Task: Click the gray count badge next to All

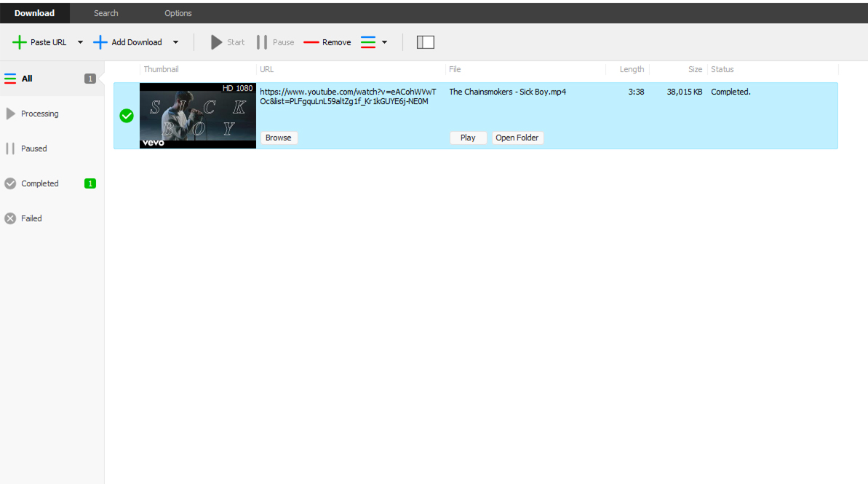Action: tap(89, 79)
